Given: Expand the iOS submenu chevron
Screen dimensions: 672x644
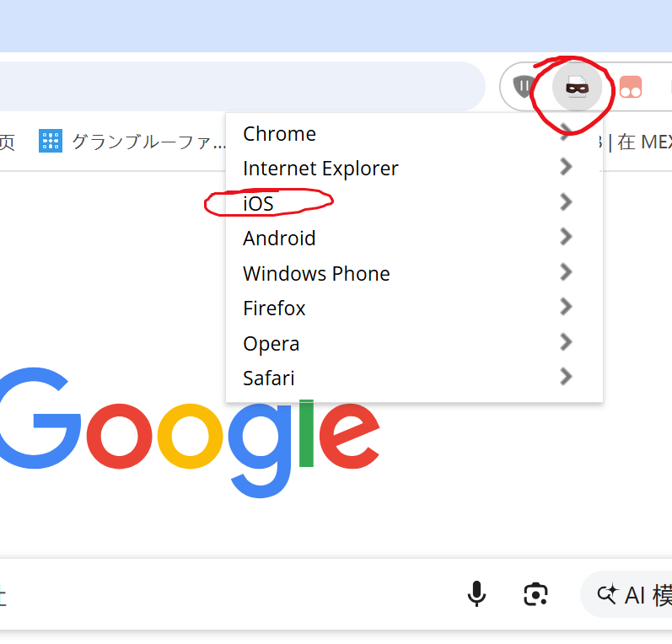Looking at the screenshot, I should pyautogui.click(x=567, y=203).
